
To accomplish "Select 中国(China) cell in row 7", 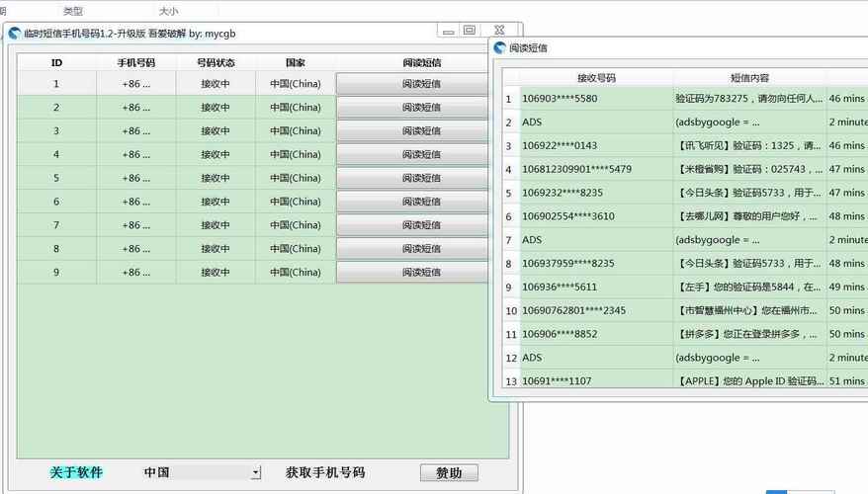I will [x=295, y=225].
